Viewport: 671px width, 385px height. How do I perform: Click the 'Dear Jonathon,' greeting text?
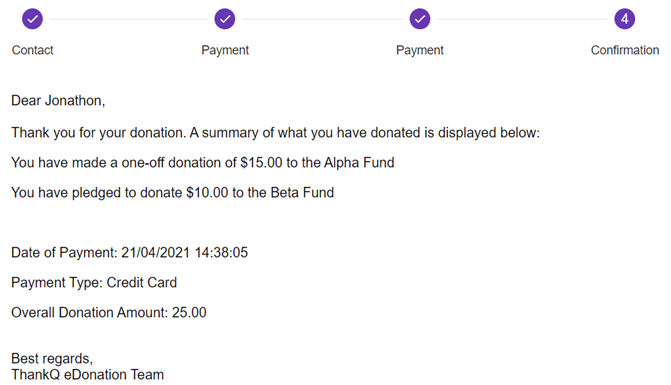tap(58, 101)
